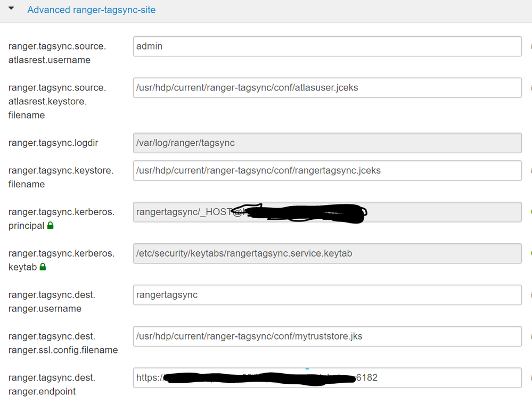Viewport: 532px width, 412px height.
Task: Click the Advanced ranger-tagsync-site header link
Action: [x=91, y=10]
